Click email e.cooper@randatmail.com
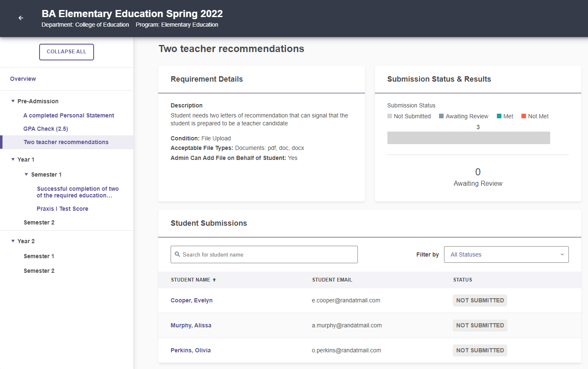588x369 pixels. tap(346, 300)
